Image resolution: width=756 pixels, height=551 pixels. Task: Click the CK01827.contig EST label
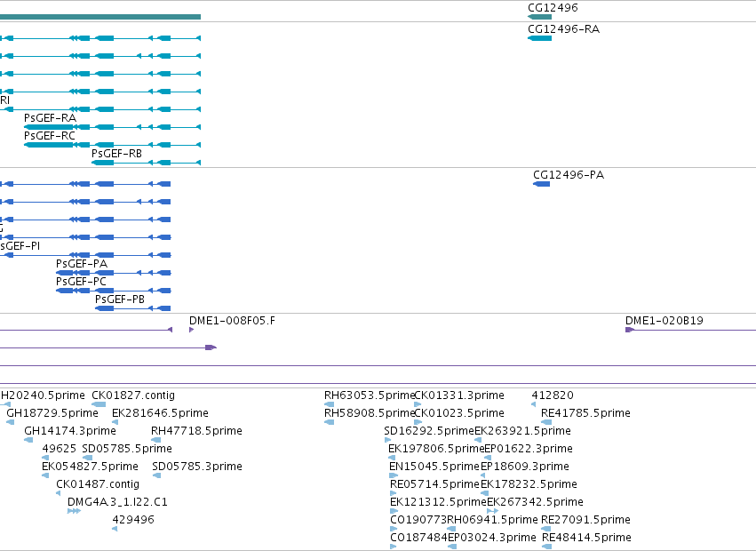(133, 395)
